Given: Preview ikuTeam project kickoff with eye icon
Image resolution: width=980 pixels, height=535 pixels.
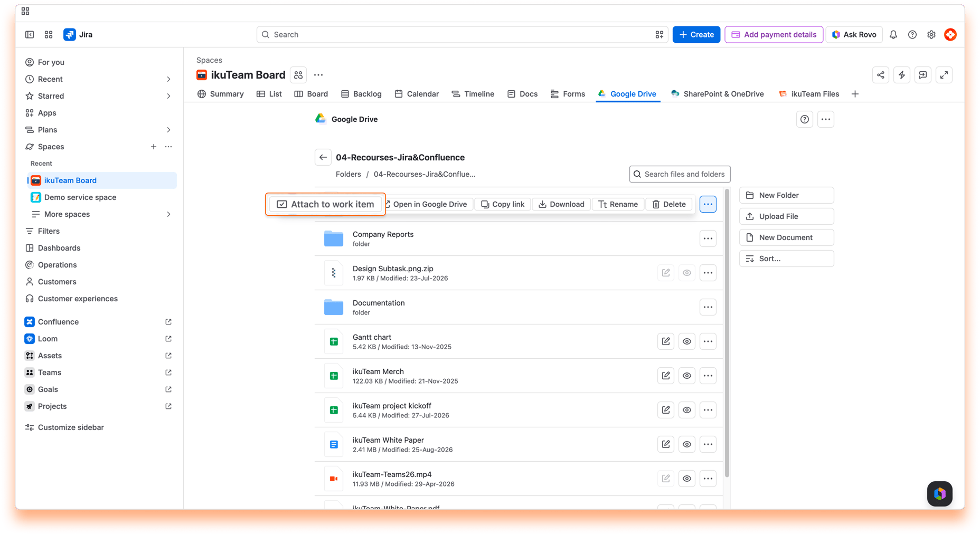Looking at the screenshot, I should 686,410.
